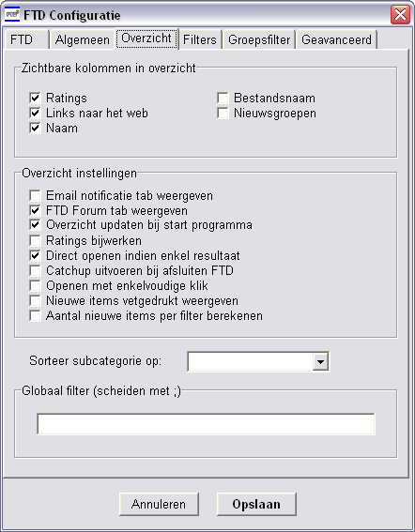Screen dimensions: 415x532
Task: Click the Annuleren button
Action: click(x=159, y=504)
